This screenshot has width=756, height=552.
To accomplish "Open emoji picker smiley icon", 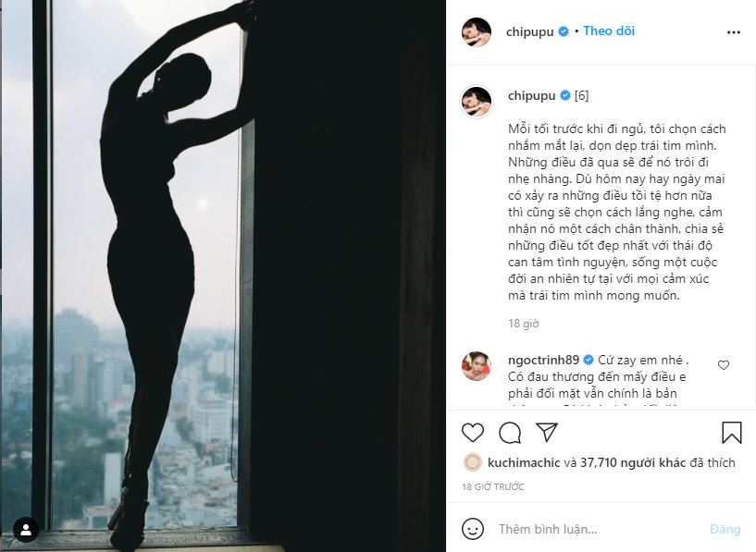I will (473, 529).
